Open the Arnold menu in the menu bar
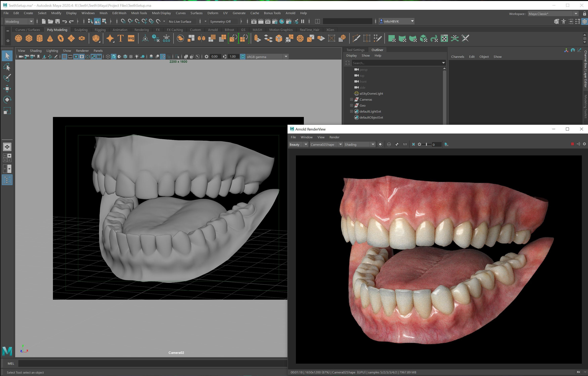The width and height of the screenshot is (588, 376). pyautogui.click(x=290, y=13)
